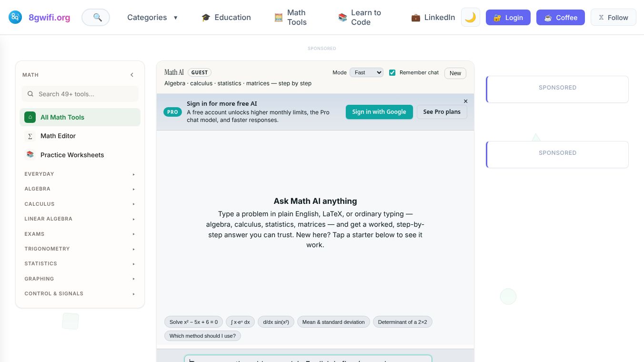This screenshot has width=644, height=362.
Task: Open Practice Worksheets from sidebar
Action: 80,155
